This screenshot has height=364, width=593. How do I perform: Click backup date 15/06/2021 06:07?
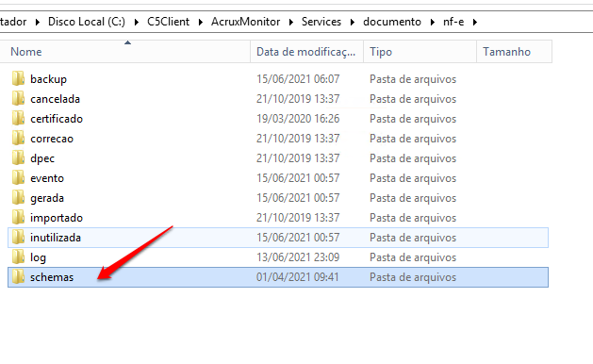[298, 79]
